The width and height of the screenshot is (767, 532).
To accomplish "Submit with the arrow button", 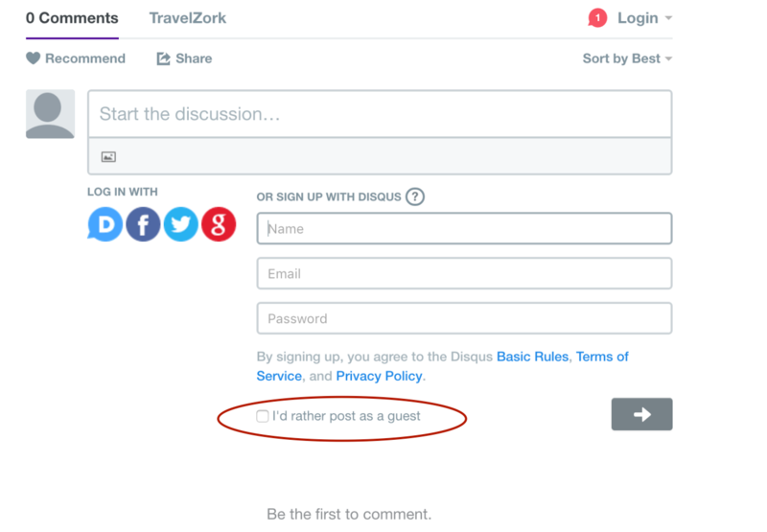I will 641,414.
